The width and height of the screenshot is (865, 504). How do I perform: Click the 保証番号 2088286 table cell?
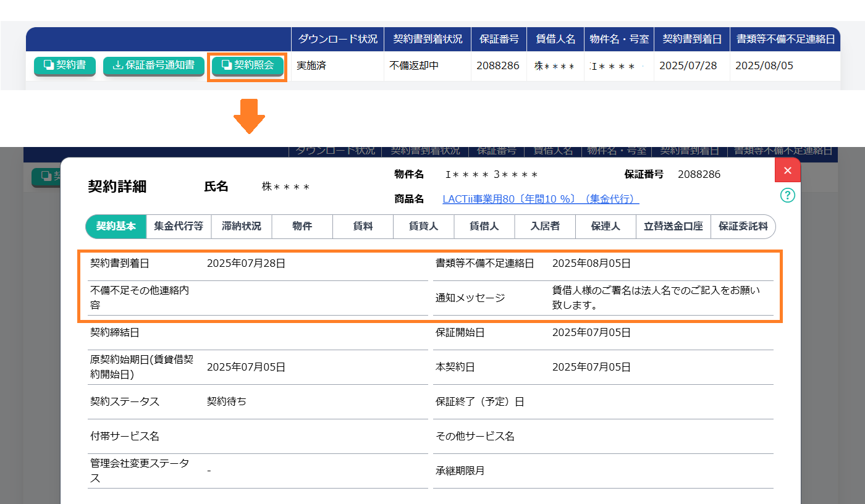(x=498, y=65)
